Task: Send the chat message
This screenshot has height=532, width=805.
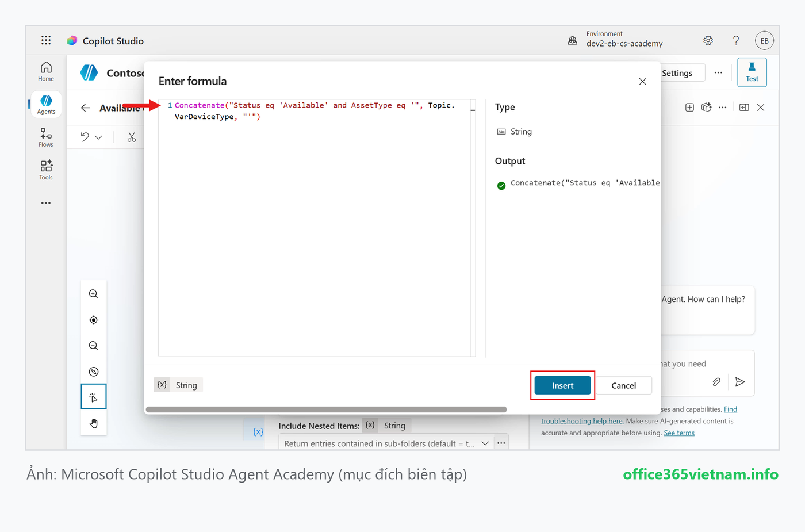Action: 740,382
